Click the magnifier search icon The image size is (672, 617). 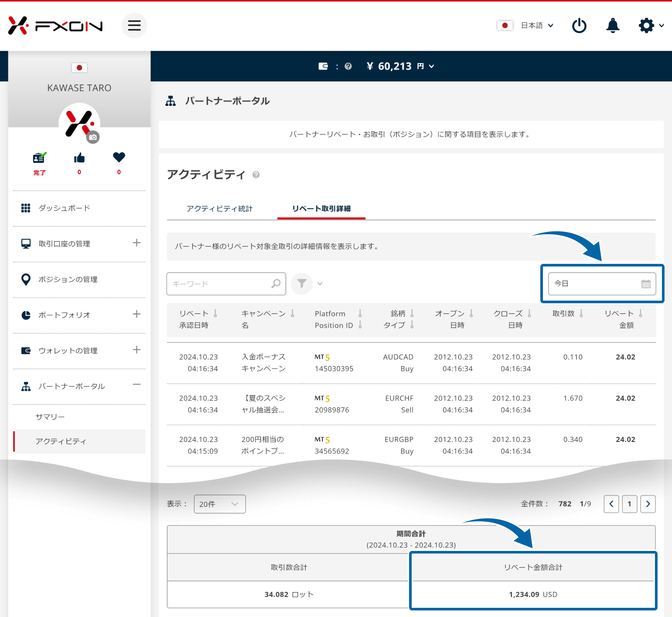276,284
